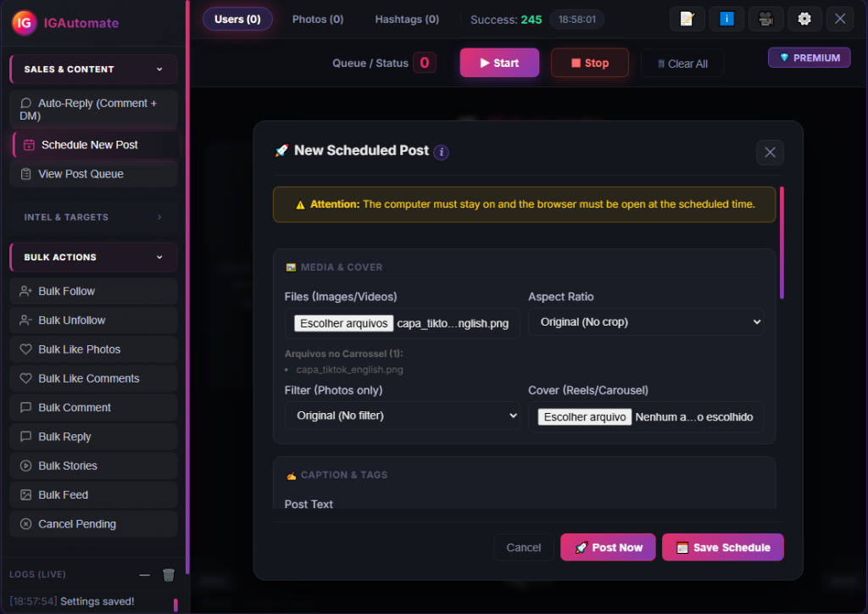Collapse the Bulk Actions section

pos(93,257)
